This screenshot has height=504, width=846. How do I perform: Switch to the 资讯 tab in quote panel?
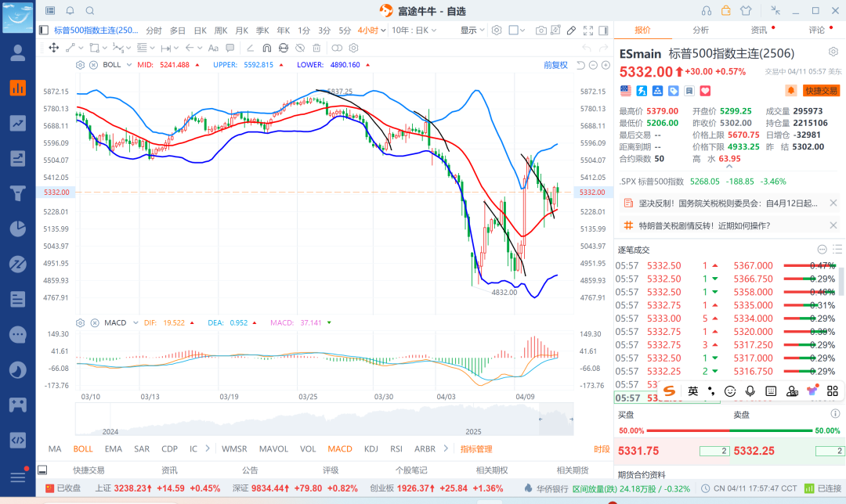pos(758,31)
